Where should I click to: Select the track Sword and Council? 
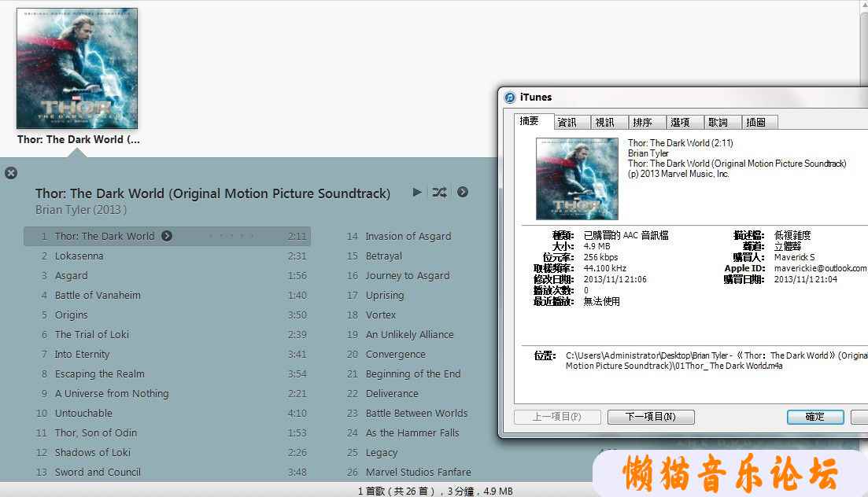point(167,472)
